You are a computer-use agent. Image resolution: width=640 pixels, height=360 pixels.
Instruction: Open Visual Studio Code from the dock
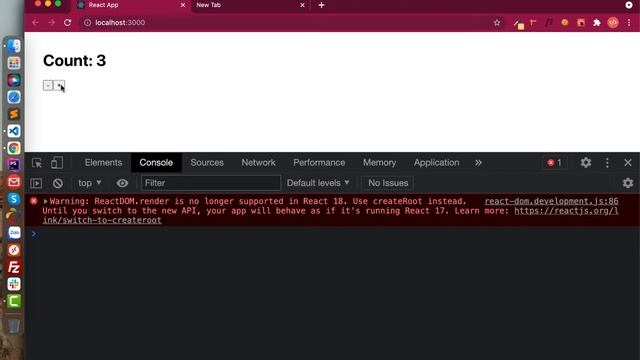(x=14, y=131)
